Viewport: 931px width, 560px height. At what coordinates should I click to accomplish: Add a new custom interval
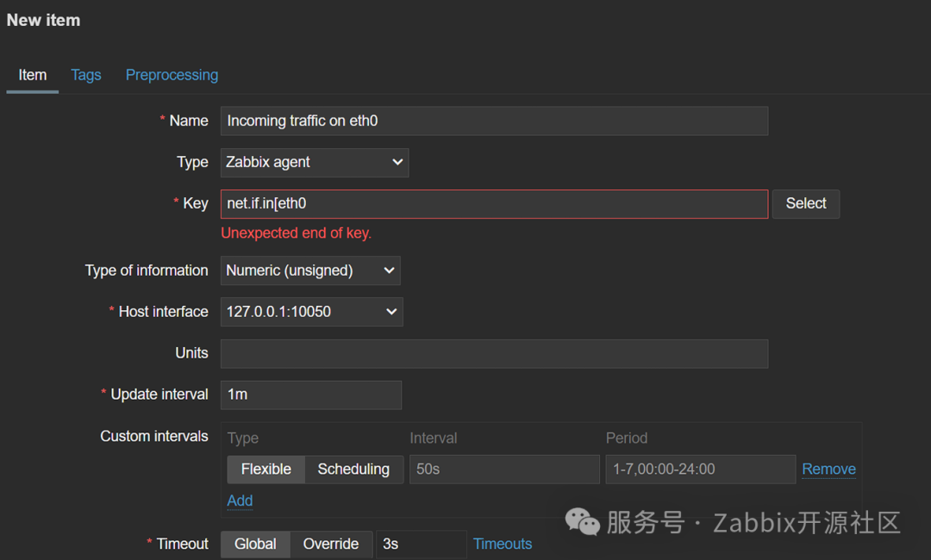coord(240,501)
